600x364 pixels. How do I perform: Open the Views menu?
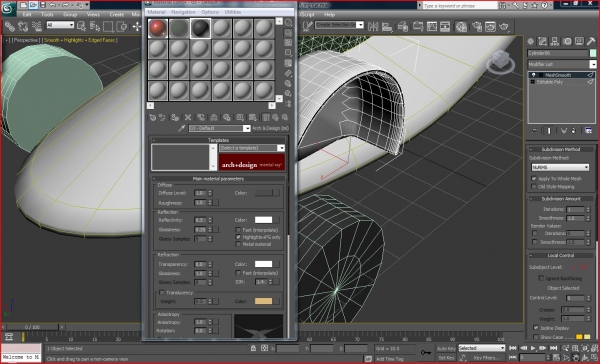[93, 15]
